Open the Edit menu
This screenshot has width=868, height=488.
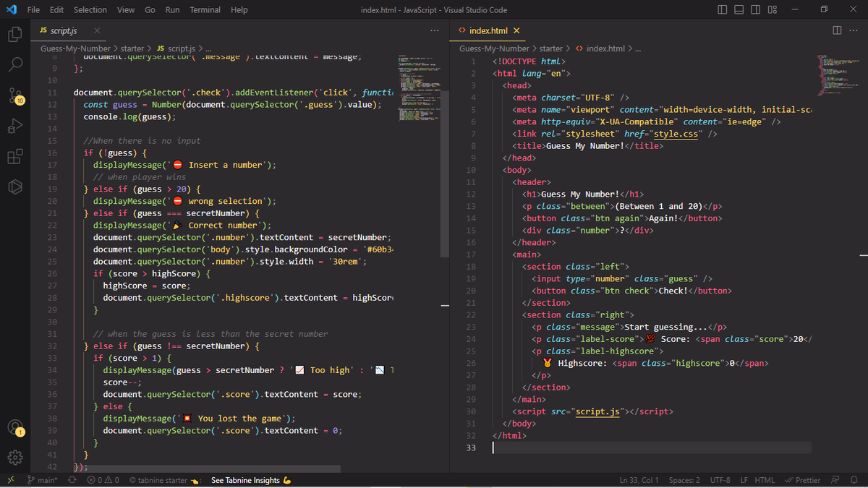56,9
